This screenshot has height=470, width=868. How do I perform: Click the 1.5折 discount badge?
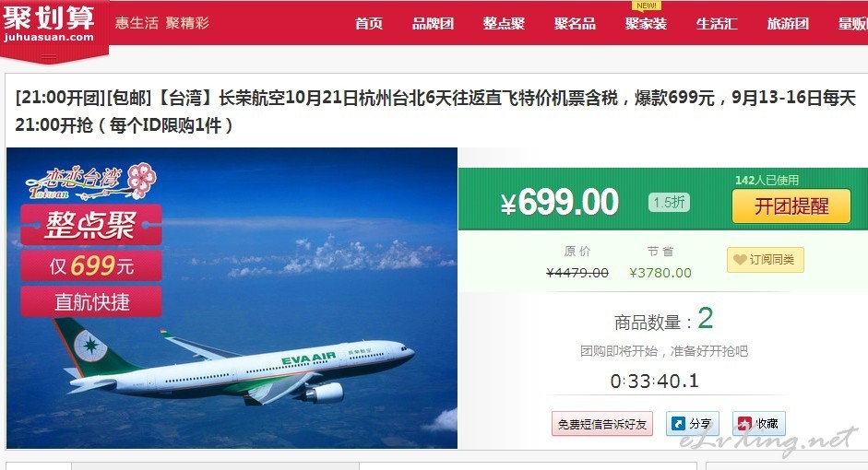coord(669,202)
